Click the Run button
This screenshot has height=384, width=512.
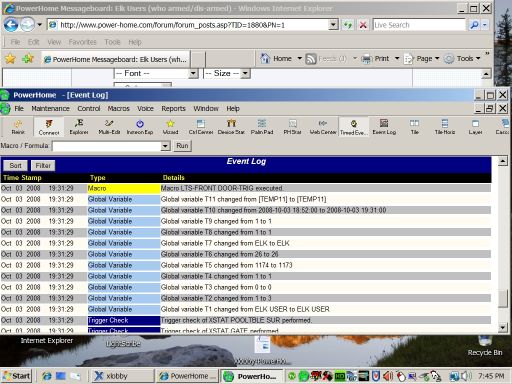182,146
